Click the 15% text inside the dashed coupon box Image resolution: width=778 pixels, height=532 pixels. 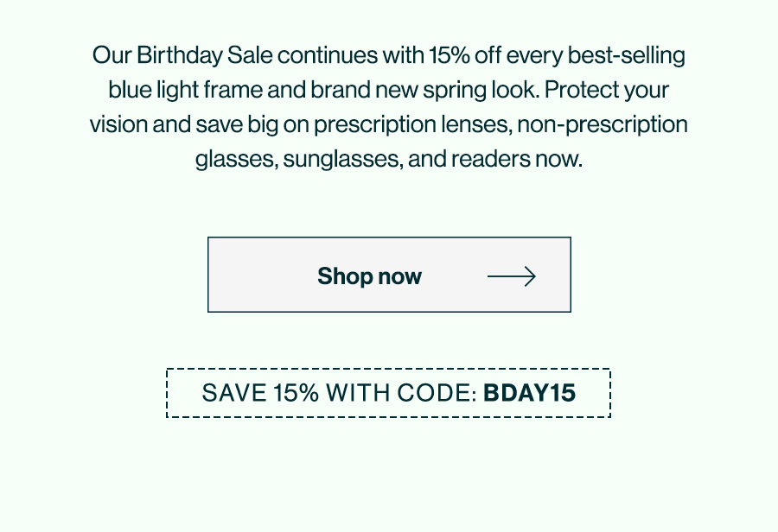pyautogui.click(x=297, y=393)
